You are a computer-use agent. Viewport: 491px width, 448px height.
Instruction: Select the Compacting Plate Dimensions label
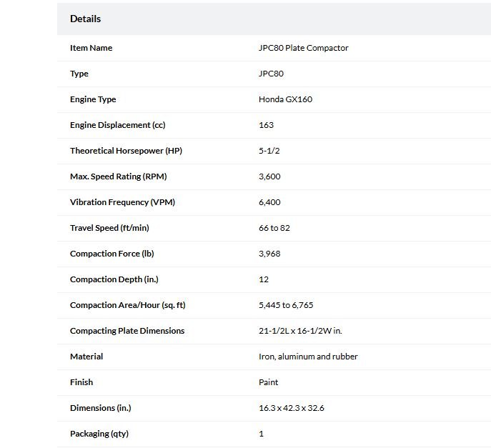127,331
